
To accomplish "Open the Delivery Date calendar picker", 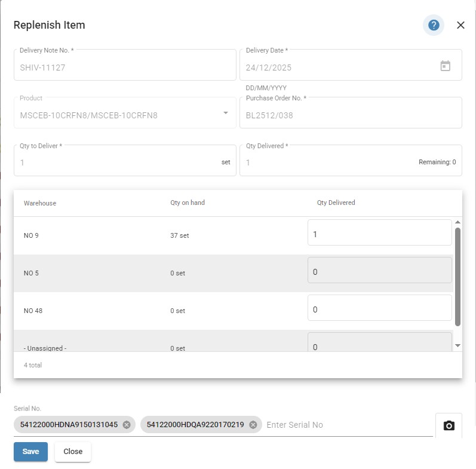I will [445, 66].
